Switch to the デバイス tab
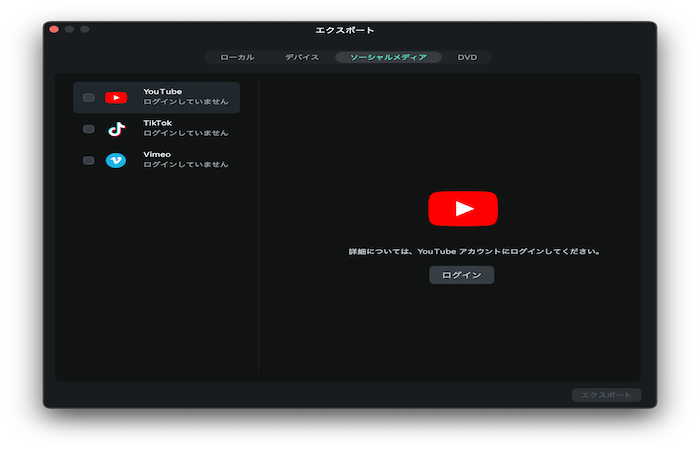 point(302,57)
